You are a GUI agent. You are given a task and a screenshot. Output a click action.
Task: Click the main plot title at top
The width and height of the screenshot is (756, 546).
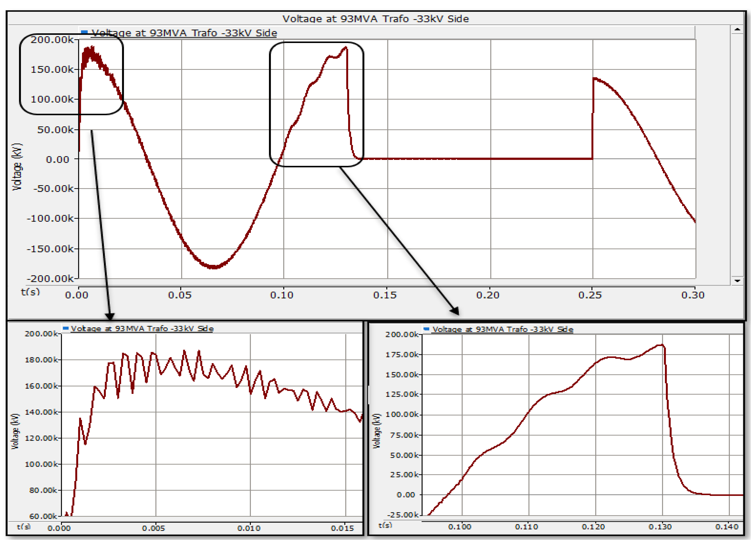point(375,19)
